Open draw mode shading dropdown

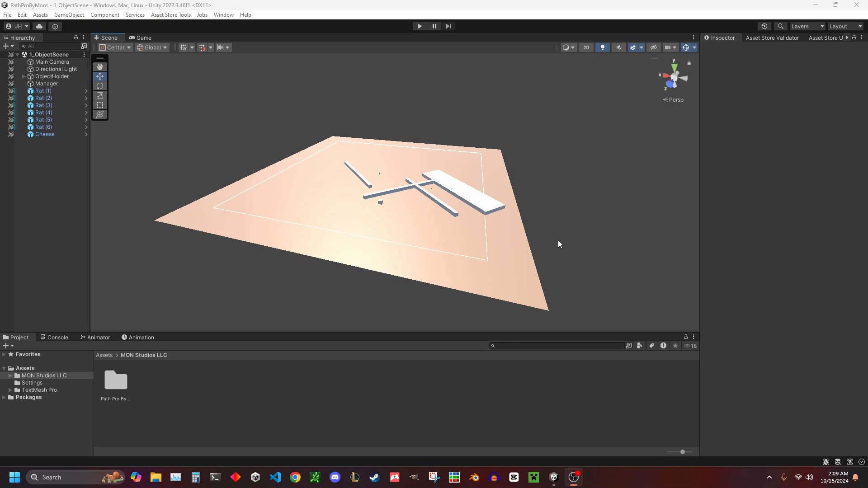tap(569, 47)
